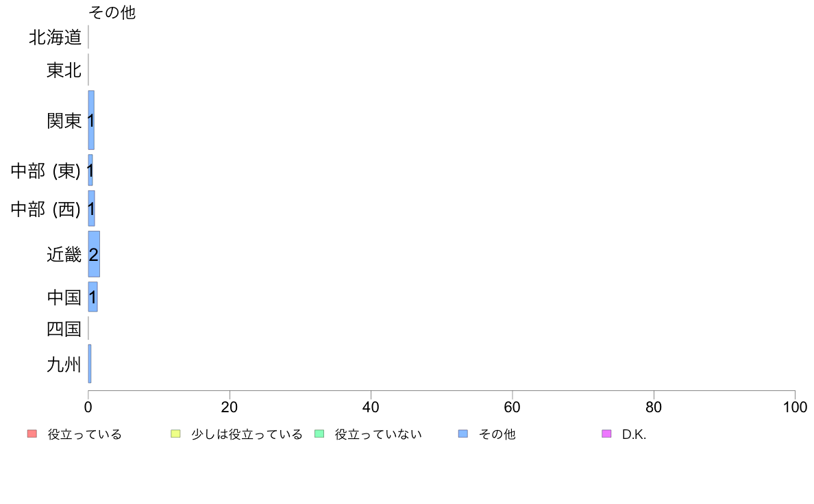Click the 中部 (西) bar

(91, 209)
